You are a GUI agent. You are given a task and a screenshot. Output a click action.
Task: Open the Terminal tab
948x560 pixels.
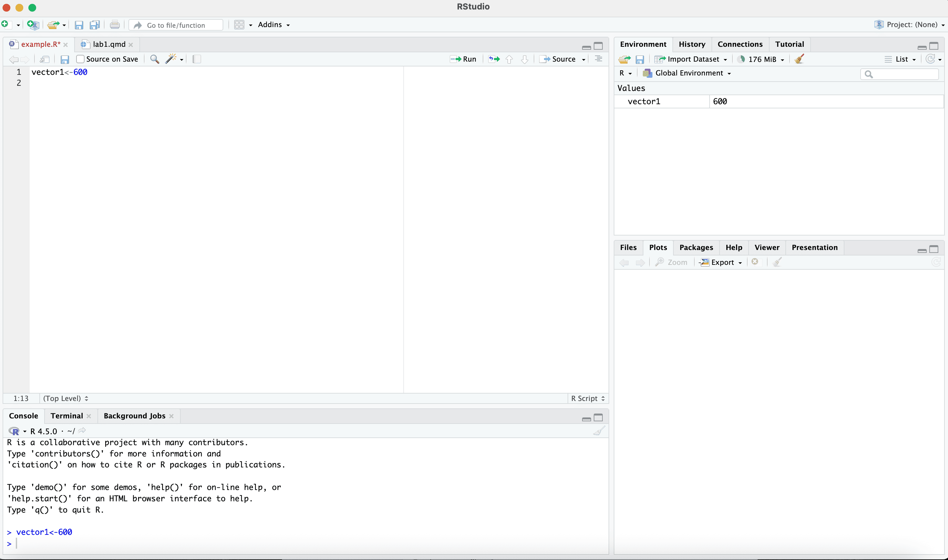point(67,416)
